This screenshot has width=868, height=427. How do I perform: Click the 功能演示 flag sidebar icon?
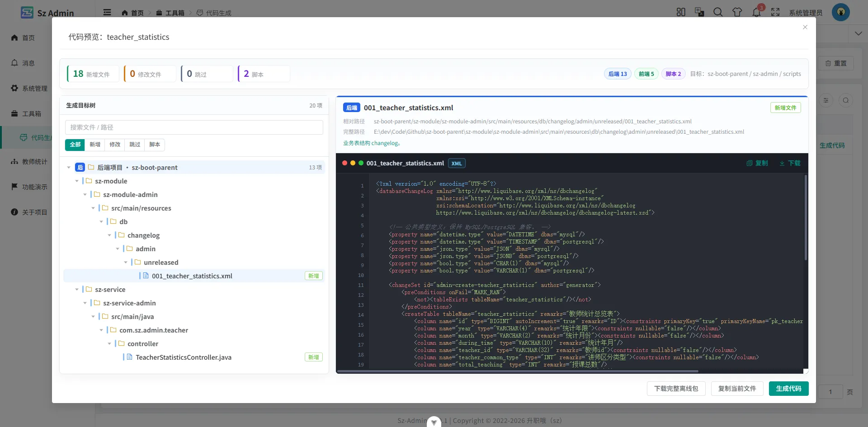click(14, 187)
